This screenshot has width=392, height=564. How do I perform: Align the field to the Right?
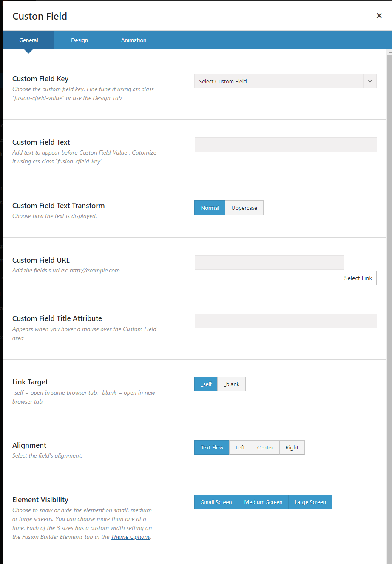coord(292,447)
